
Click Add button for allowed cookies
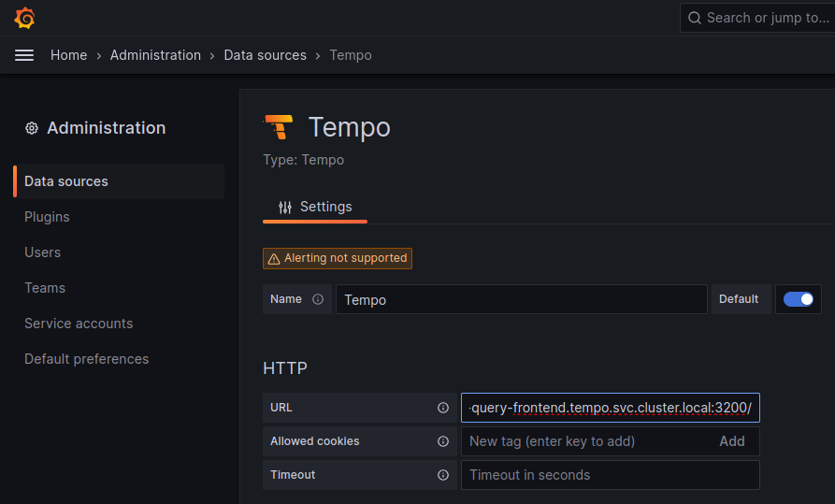[732, 441]
